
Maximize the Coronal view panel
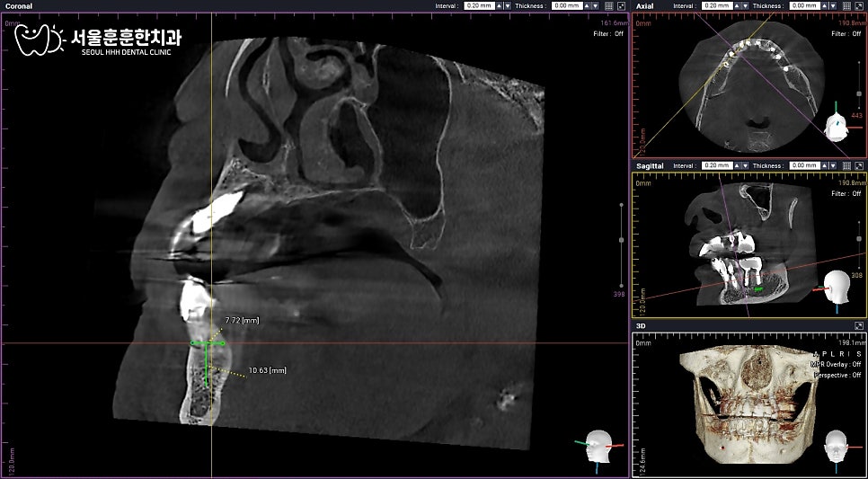tap(621, 5)
